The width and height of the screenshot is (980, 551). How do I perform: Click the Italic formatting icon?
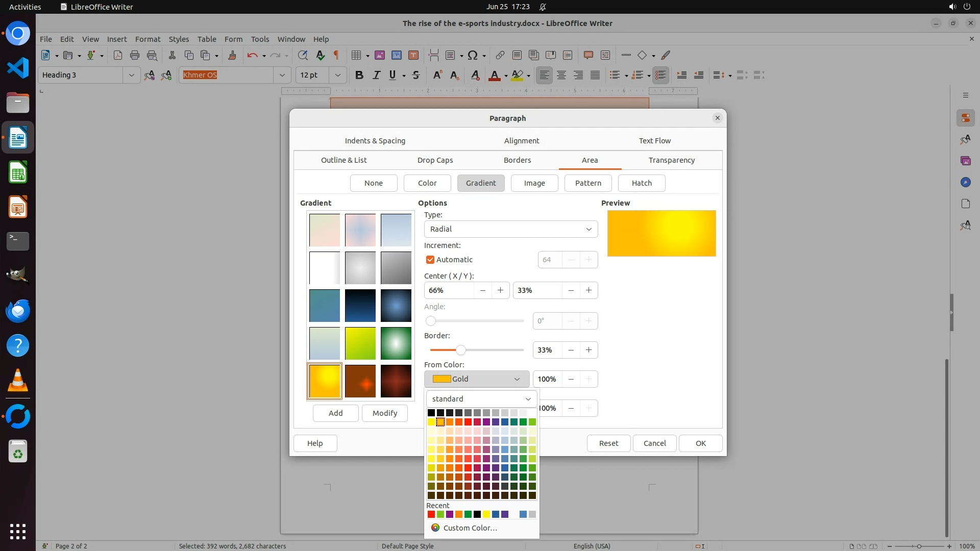point(376,75)
